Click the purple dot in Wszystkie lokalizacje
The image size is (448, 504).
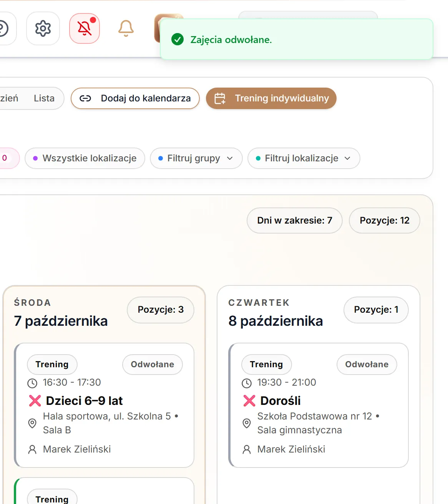point(35,158)
